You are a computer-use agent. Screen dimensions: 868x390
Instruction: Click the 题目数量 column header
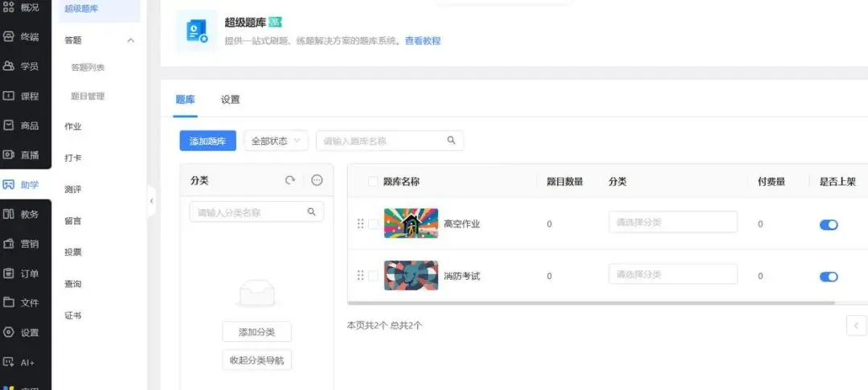click(565, 181)
